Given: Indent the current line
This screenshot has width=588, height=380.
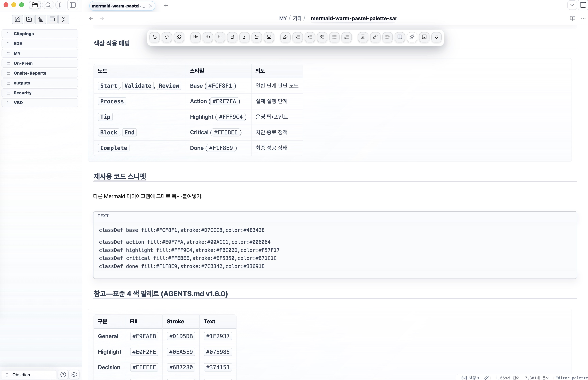Looking at the screenshot, I should [x=310, y=37].
